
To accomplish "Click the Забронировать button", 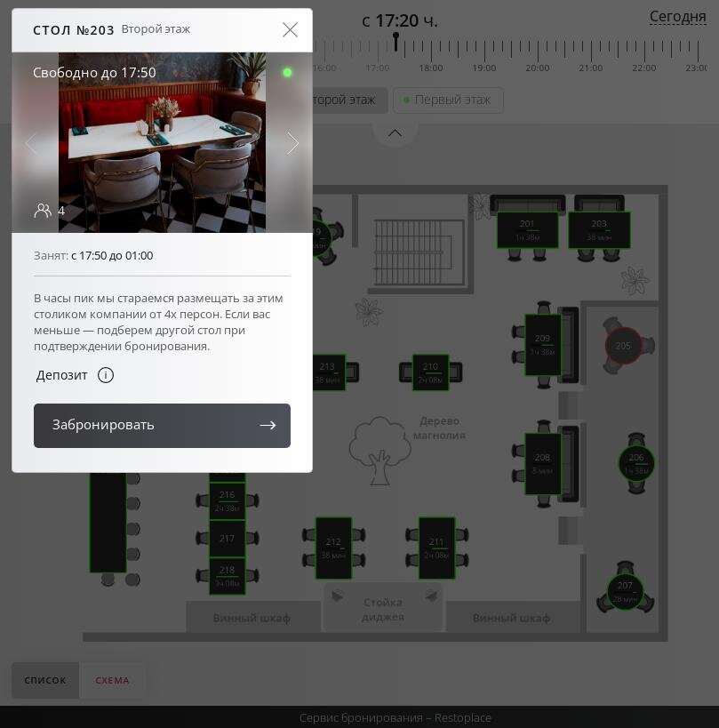I will (162, 425).
